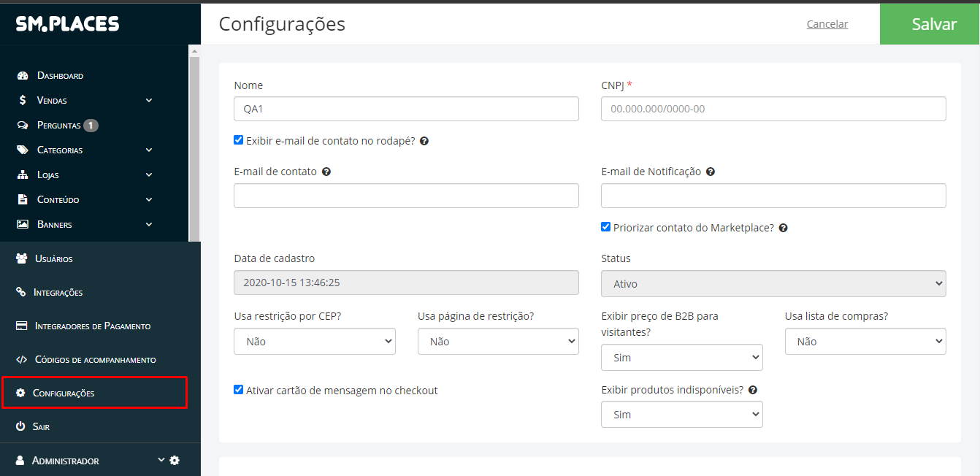Click help icon next to E-mail de Notificação
Viewport: 980px width, 476px height.
711,172
